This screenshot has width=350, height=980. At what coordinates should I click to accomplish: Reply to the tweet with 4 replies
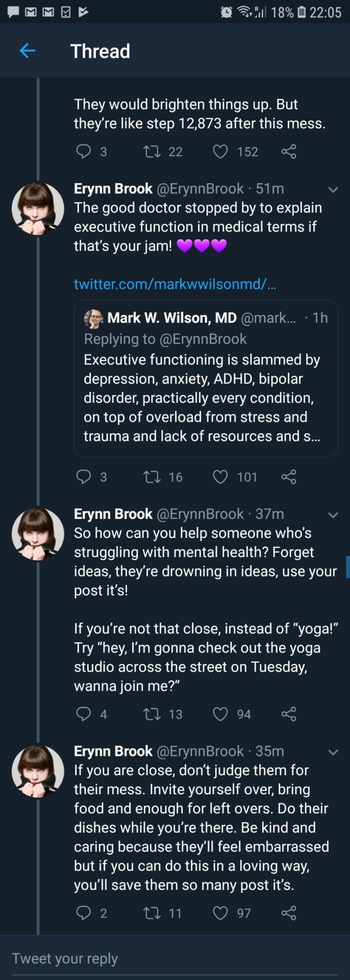83,714
